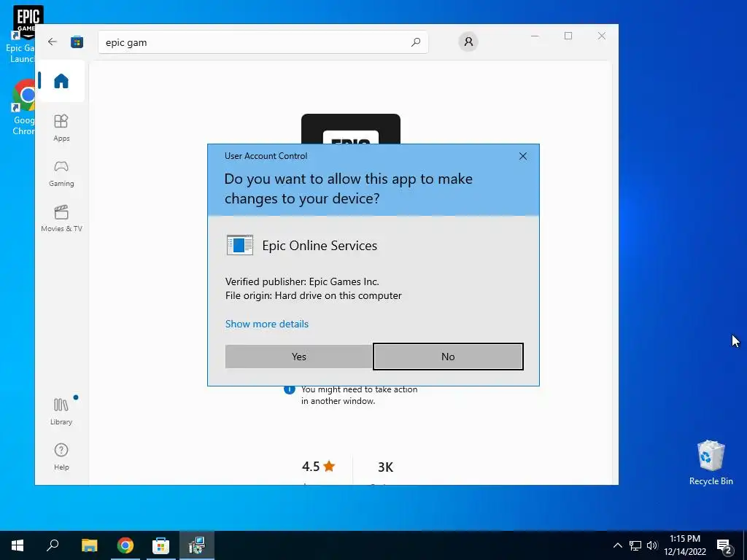Screen dimensions: 747x560
Task: Click the search magnifier icon in Store
Action: coord(415,42)
